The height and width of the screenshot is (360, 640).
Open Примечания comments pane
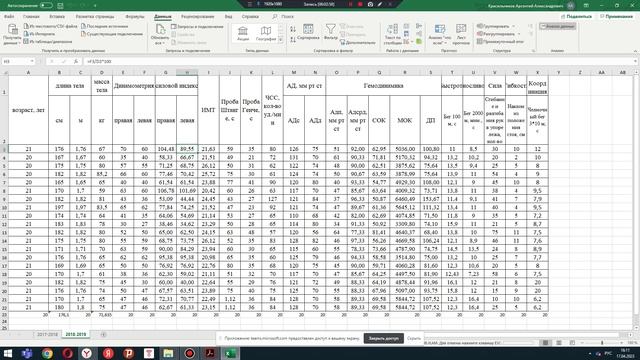[616, 16]
